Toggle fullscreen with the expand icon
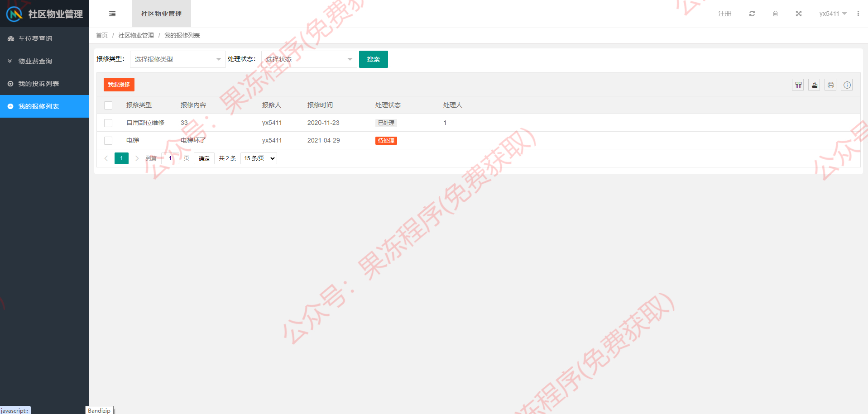The image size is (868, 414). (799, 14)
